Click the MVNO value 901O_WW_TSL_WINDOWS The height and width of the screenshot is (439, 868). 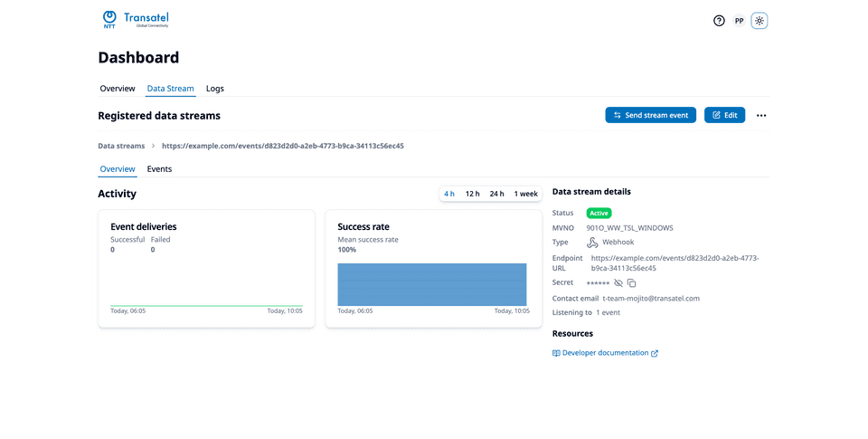[x=629, y=228]
